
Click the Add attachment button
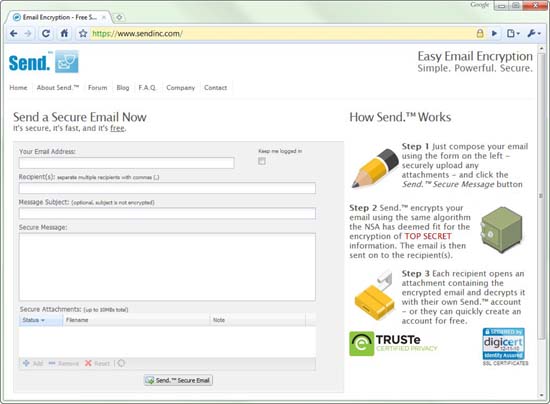pyautogui.click(x=33, y=363)
